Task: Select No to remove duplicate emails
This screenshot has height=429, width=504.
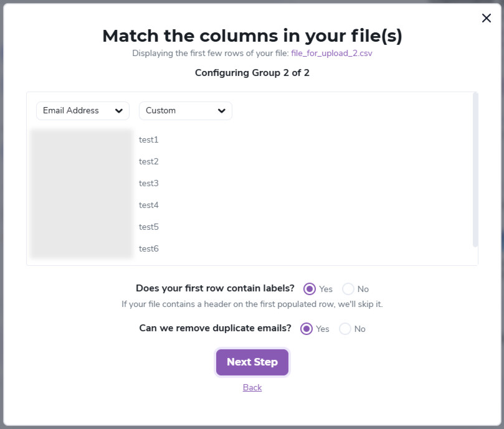Action: 344,329
